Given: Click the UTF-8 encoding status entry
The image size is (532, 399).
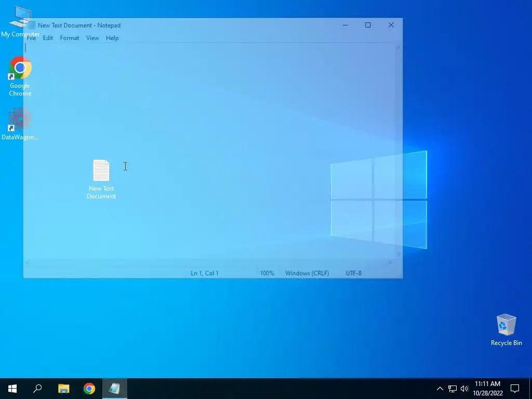Looking at the screenshot, I should [353, 273].
